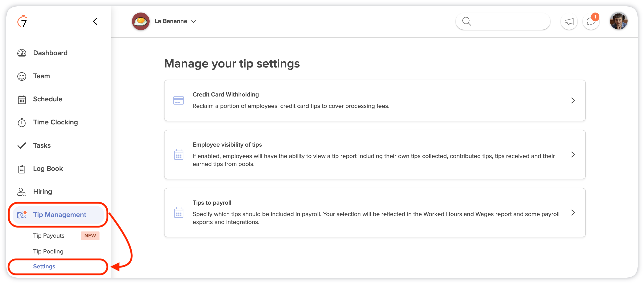The width and height of the screenshot is (644, 284).
Task: Click the Hiring person-search icon
Action: (22, 192)
